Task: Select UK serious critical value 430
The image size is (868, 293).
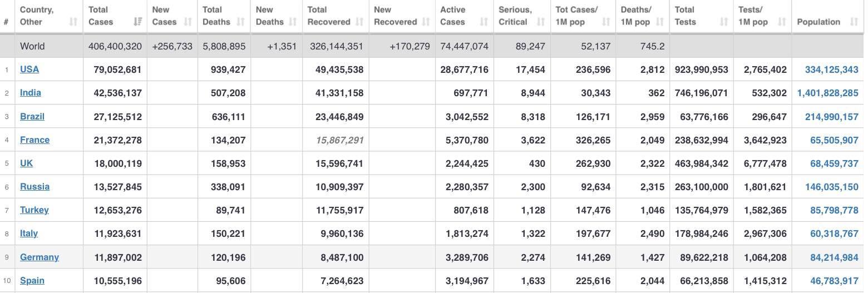Action: tap(537, 163)
